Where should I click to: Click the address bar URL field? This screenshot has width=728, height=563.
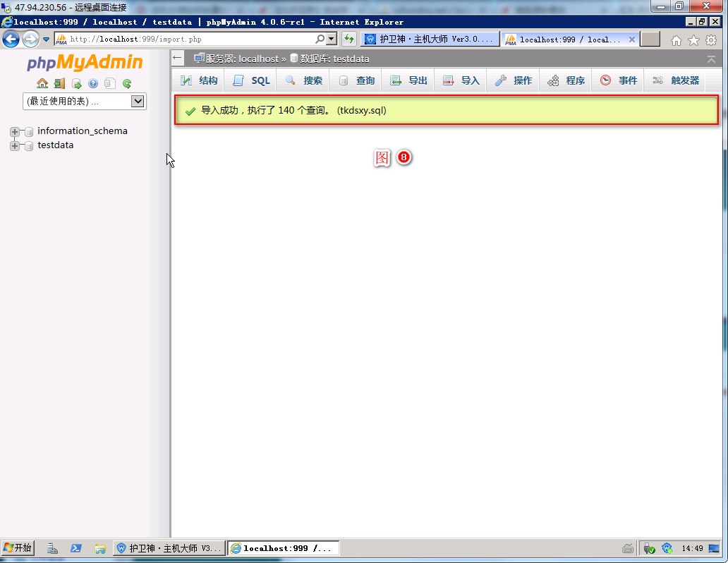pyautogui.click(x=190, y=40)
